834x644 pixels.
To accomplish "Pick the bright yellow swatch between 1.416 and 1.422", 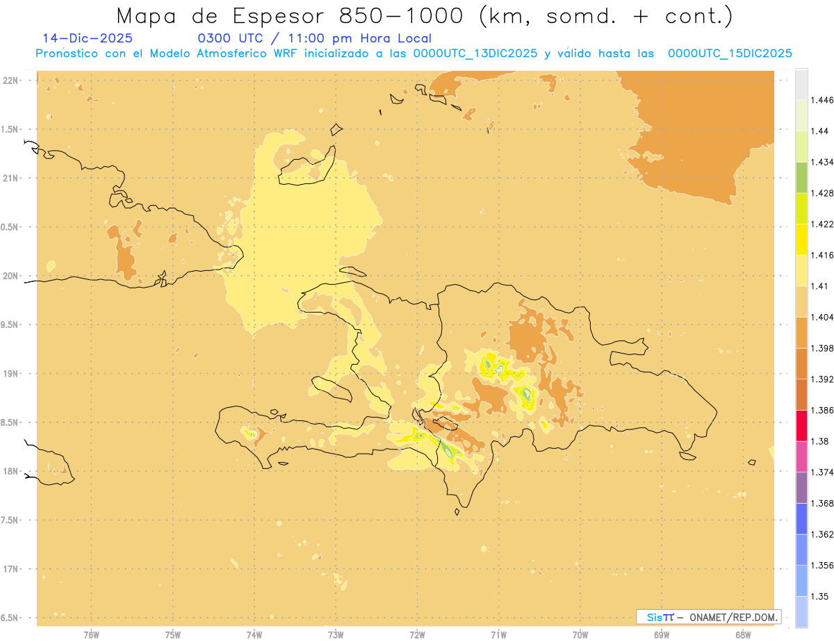I will 801,239.
